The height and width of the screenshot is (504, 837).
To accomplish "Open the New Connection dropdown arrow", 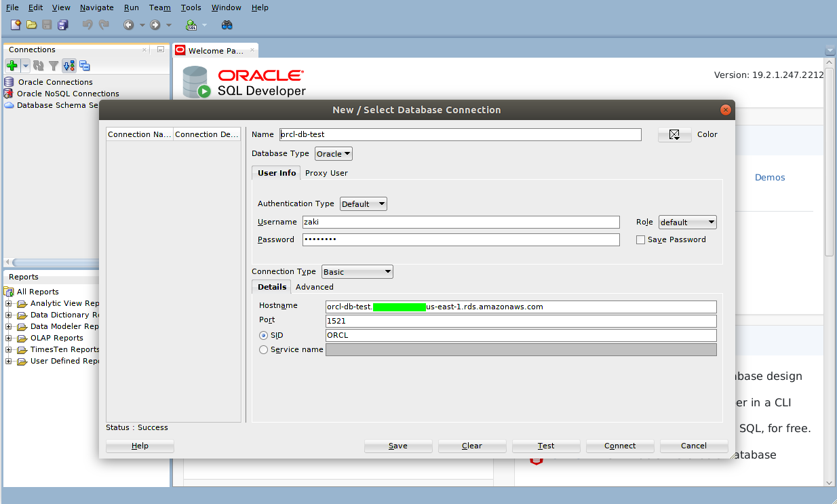I will click(x=25, y=66).
